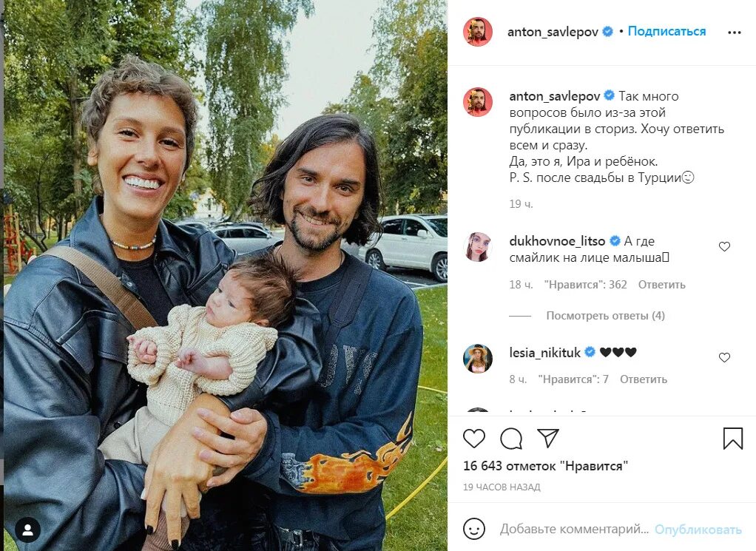The image size is (756, 551).
Task: Open the dukhovnoe_litso profile link
Action: coord(557,240)
